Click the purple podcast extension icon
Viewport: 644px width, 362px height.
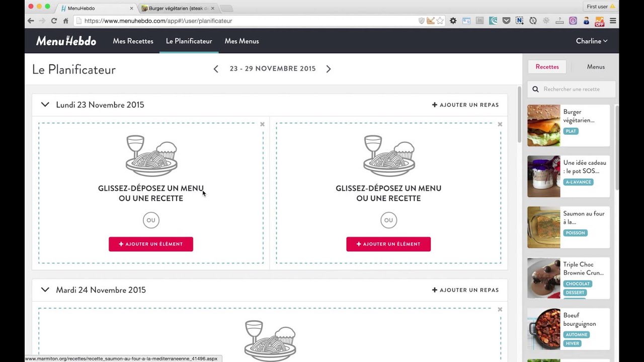(573, 21)
